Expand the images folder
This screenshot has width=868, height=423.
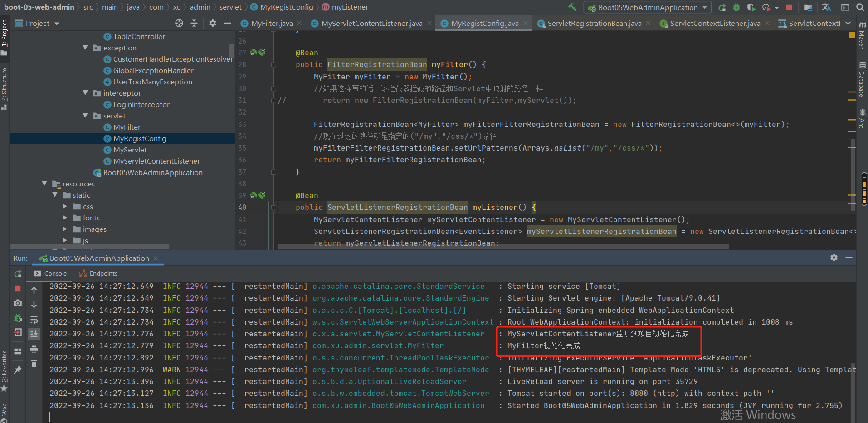(x=65, y=229)
